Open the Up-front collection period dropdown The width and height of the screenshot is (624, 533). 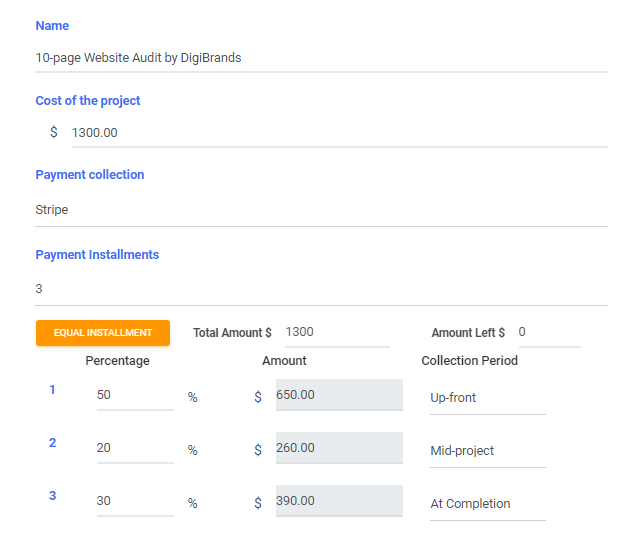click(x=487, y=398)
